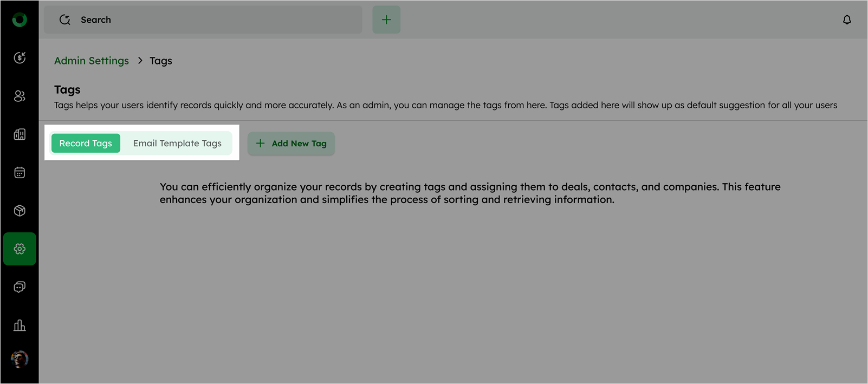
Task: Open the Products box icon
Action: pyautogui.click(x=20, y=211)
